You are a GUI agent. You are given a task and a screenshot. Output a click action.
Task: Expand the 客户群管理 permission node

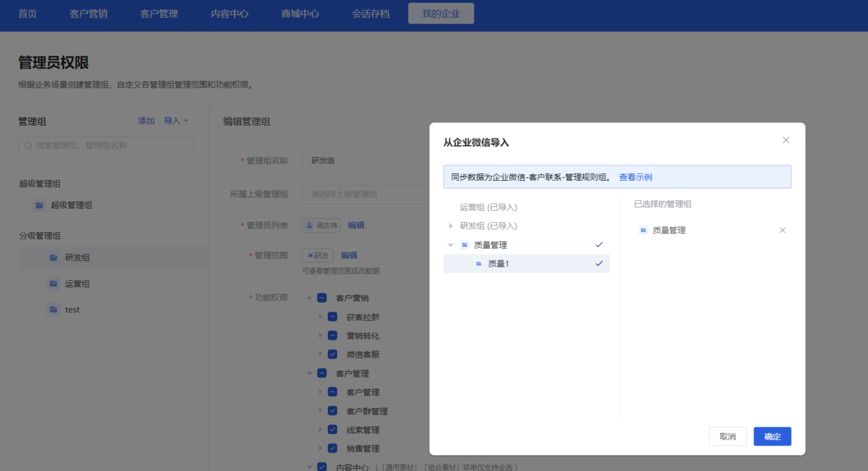tap(320, 411)
